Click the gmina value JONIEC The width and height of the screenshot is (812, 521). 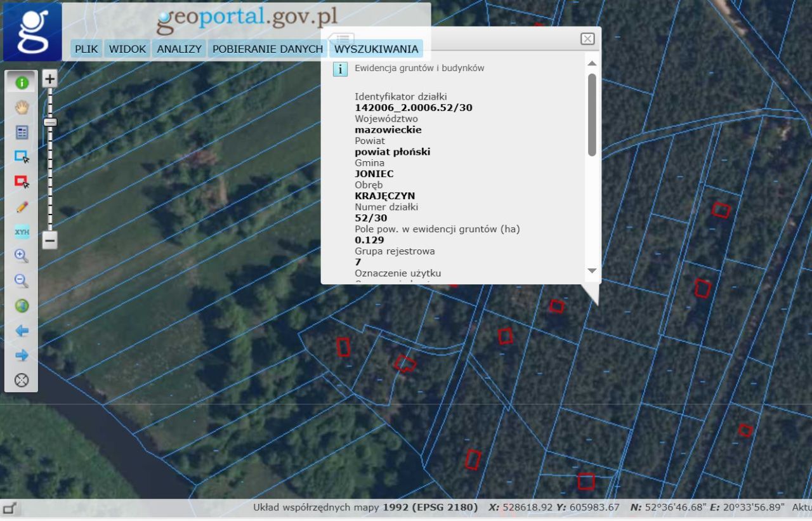pyautogui.click(x=374, y=174)
